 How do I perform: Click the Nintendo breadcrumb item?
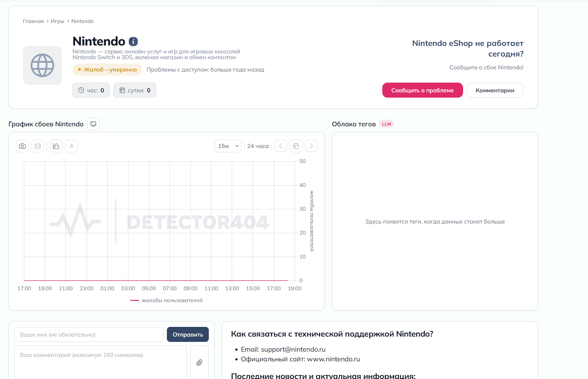click(83, 21)
